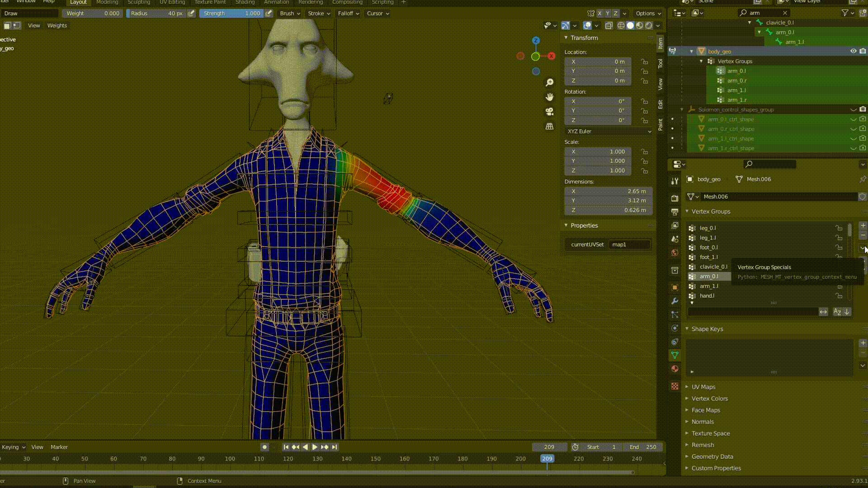Select wireframe viewport shading

tap(621, 25)
